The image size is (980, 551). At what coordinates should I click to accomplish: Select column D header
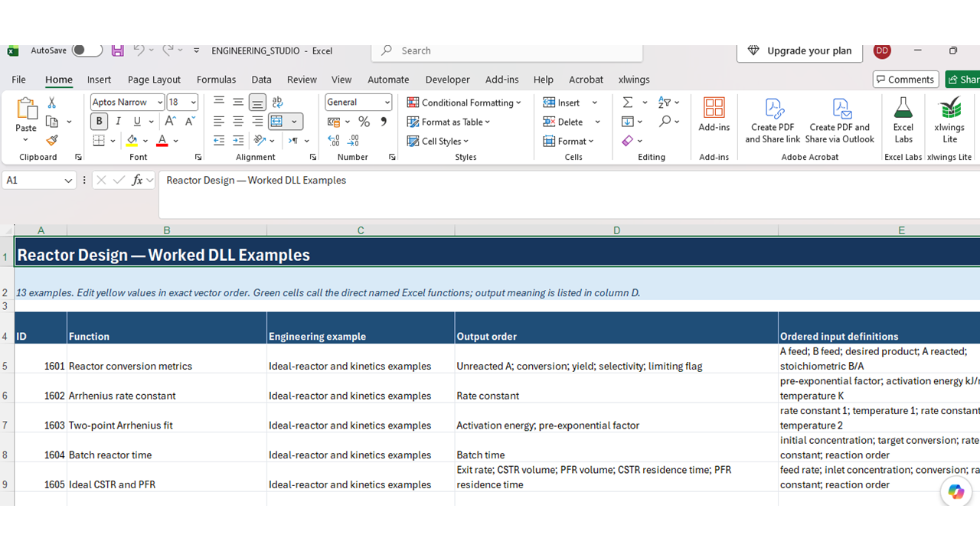(x=616, y=230)
